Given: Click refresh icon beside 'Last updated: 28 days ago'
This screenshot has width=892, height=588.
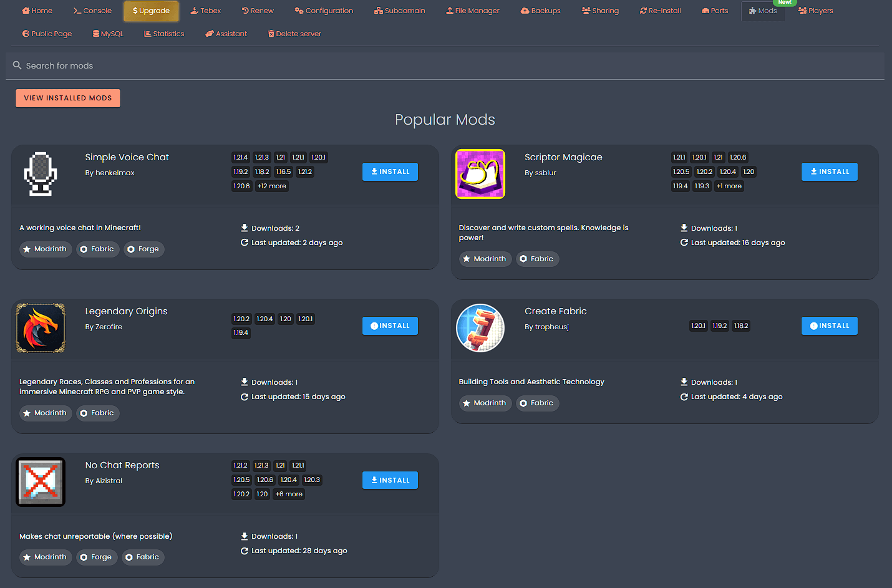Looking at the screenshot, I should [245, 551].
